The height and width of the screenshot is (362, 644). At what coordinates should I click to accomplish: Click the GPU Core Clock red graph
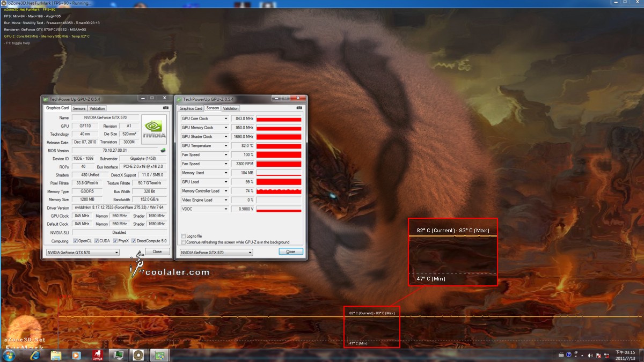(x=279, y=119)
